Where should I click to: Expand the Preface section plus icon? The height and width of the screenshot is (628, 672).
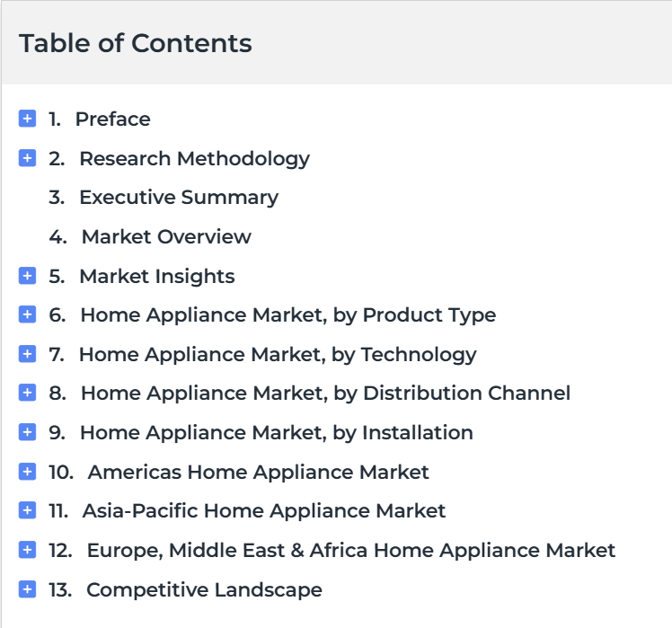tap(27, 119)
